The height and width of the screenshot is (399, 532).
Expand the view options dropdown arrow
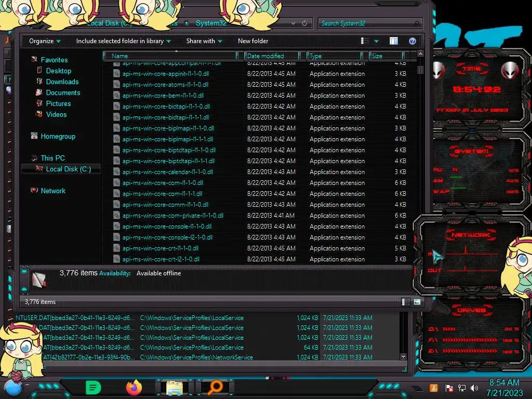click(x=376, y=41)
